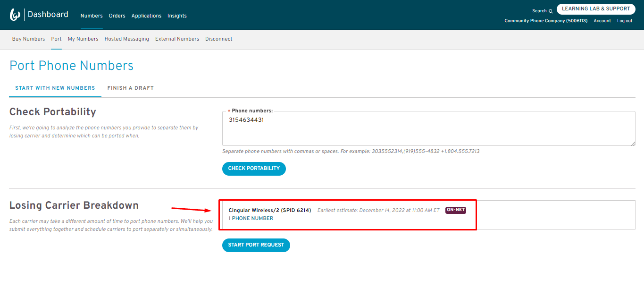Click the Phone numbers text area
This screenshot has height=306, width=644.
pos(428,130)
